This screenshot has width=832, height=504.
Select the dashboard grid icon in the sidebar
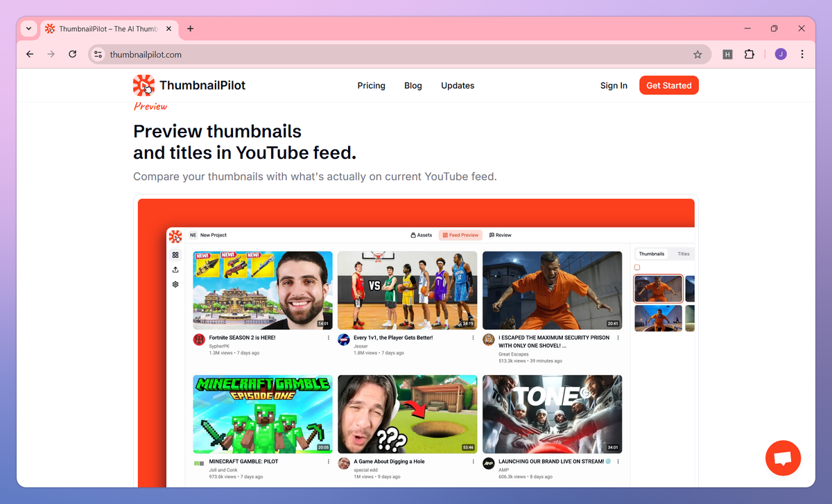click(175, 254)
